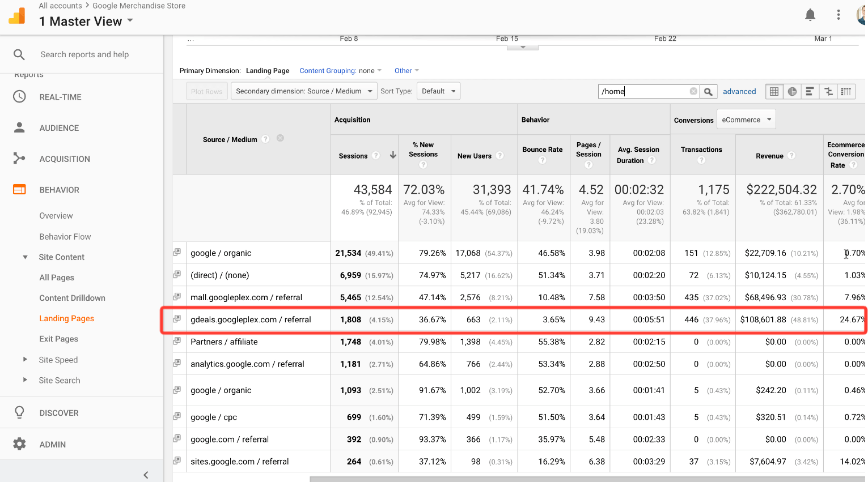Click the Search reports and help field
The image size is (868, 482).
(x=84, y=54)
